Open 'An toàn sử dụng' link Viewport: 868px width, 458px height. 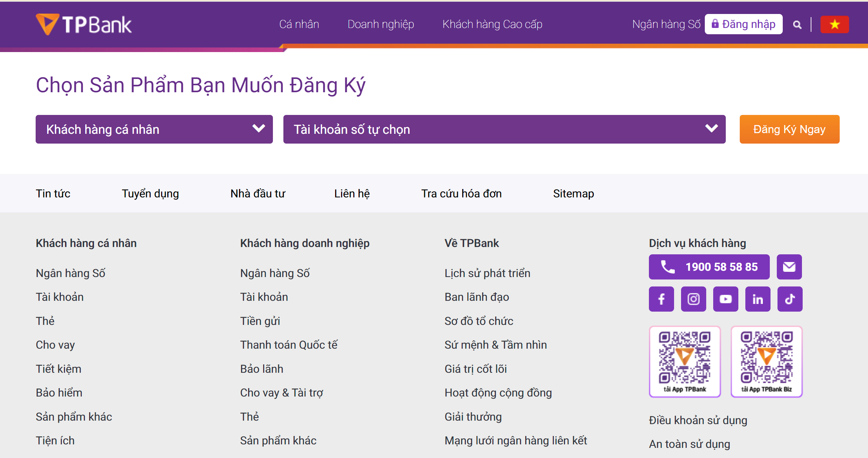coord(689,444)
